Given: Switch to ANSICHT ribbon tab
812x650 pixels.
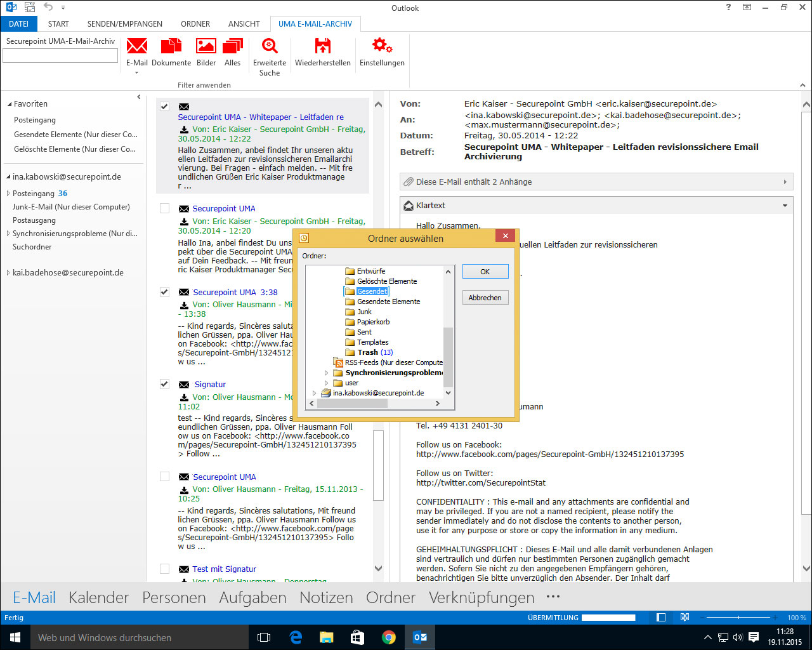Looking at the screenshot, I should coord(244,23).
